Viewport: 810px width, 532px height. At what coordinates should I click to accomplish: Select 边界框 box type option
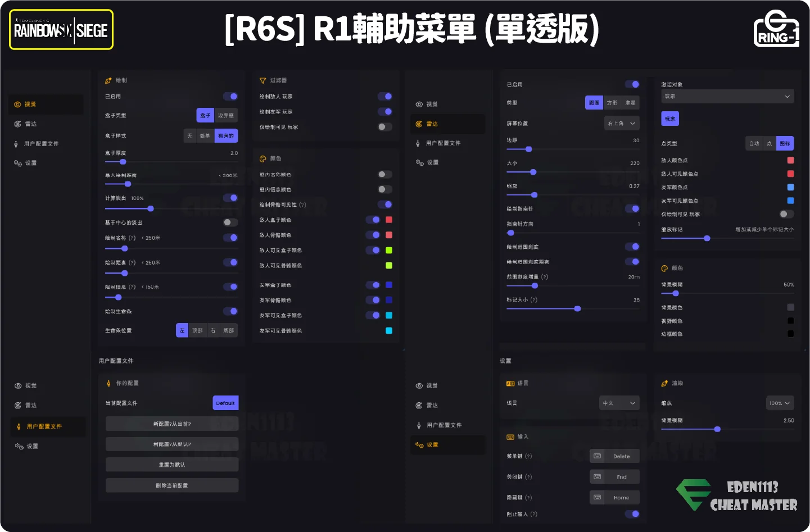226,116
